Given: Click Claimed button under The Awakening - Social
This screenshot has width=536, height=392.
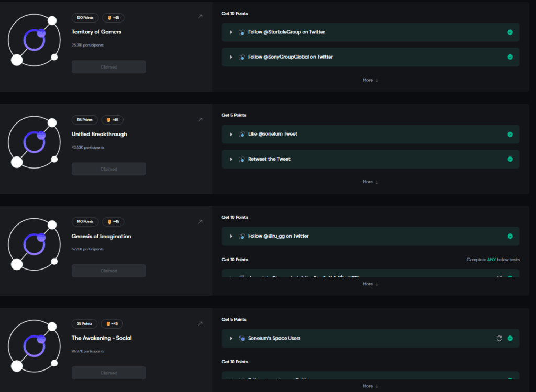Looking at the screenshot, I should (109, 373).
